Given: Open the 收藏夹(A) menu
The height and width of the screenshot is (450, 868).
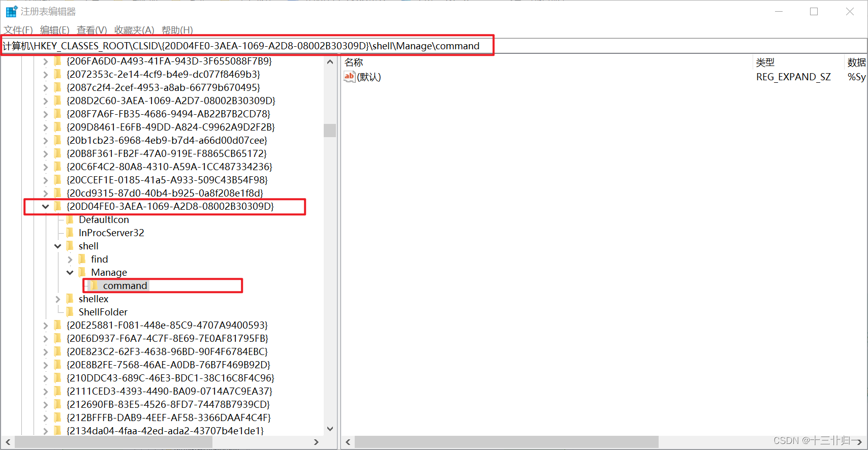Looking at the screenshot, I should pos(134,30).
